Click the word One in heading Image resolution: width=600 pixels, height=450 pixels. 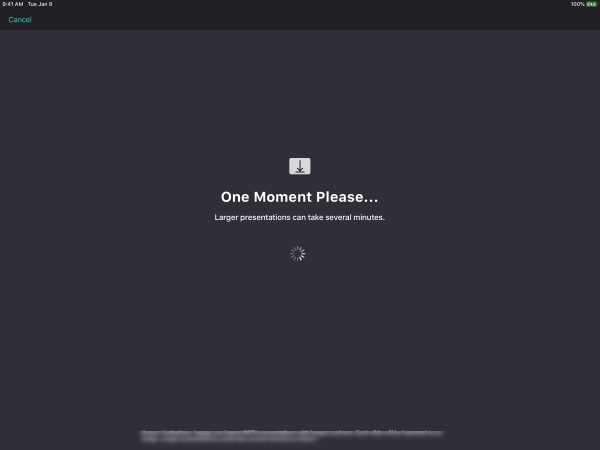(x=235, y=197)
